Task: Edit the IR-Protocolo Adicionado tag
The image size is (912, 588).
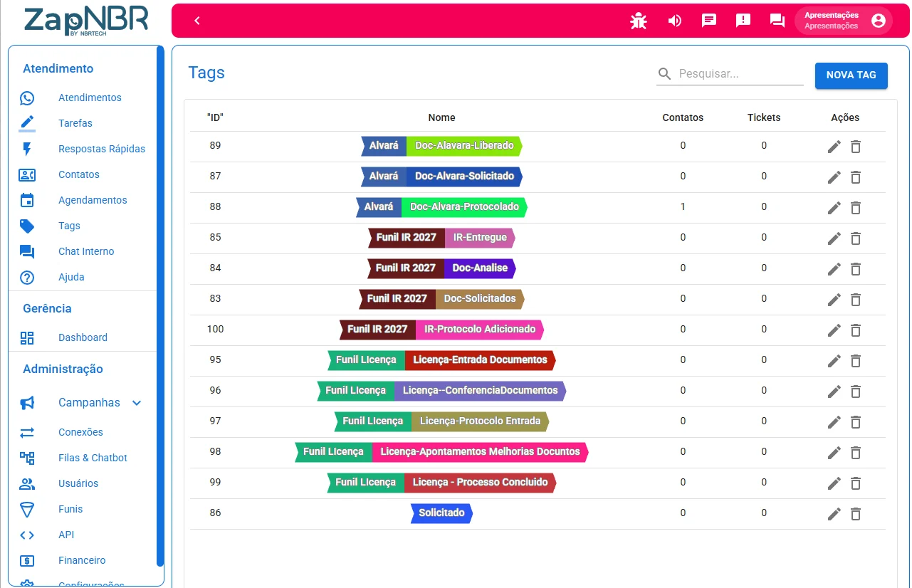Action: pos(834,330)
